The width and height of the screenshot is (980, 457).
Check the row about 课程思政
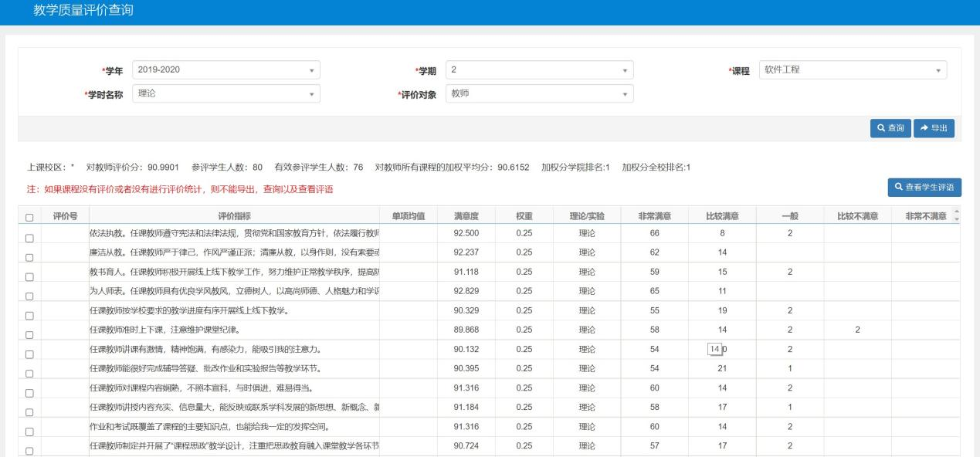point(29,451)
